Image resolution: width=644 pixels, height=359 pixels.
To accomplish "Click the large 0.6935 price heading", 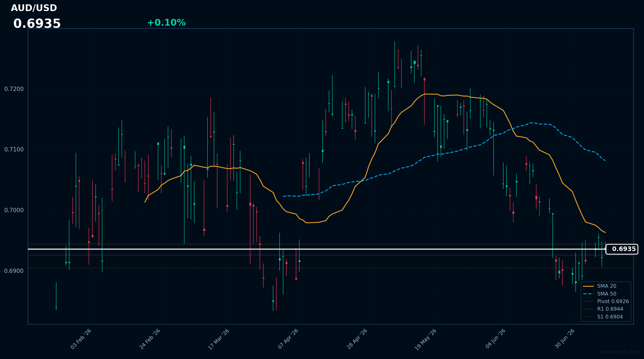I will 37,24.
